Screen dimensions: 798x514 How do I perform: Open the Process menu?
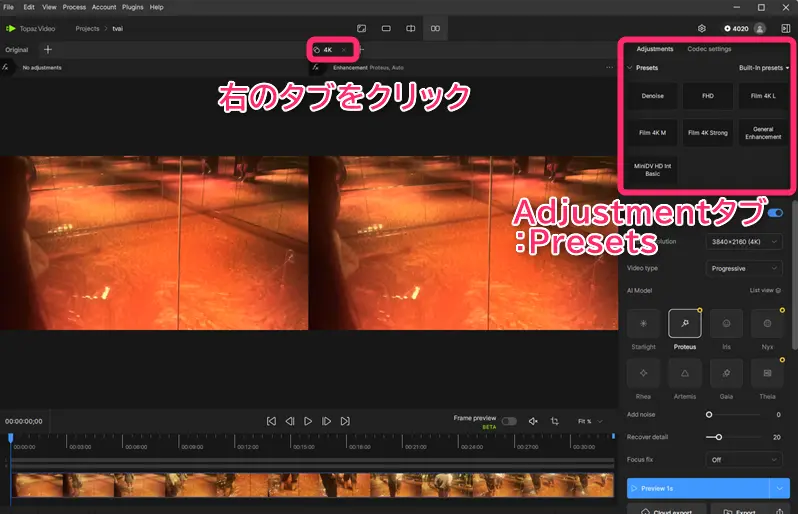pos(74,7)
